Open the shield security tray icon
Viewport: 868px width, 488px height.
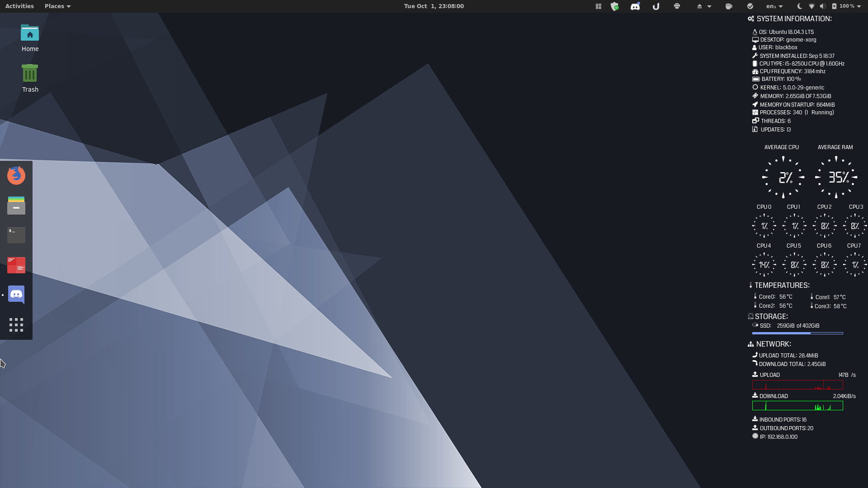pos(615,6)
